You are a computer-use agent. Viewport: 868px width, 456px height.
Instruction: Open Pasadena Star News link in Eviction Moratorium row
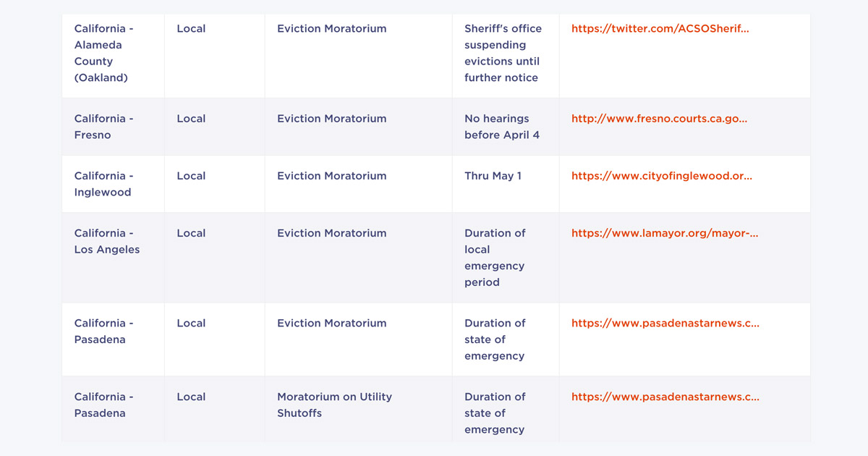click(665, 324)
